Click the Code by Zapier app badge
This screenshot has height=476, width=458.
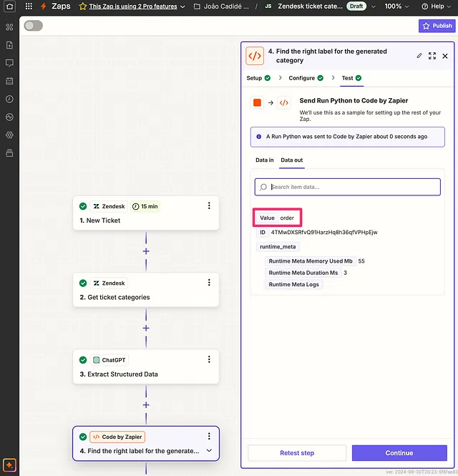tap(117, 437)
